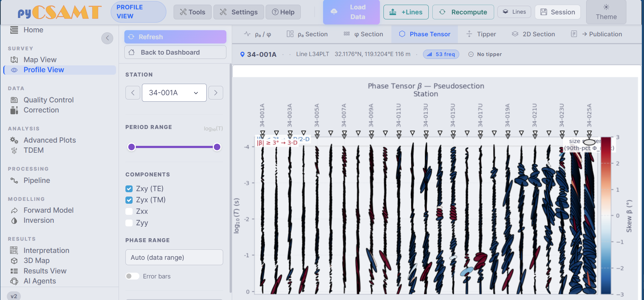Open the station 34-001A dropdown
644x300 pixels.
[x=174, y=93]
